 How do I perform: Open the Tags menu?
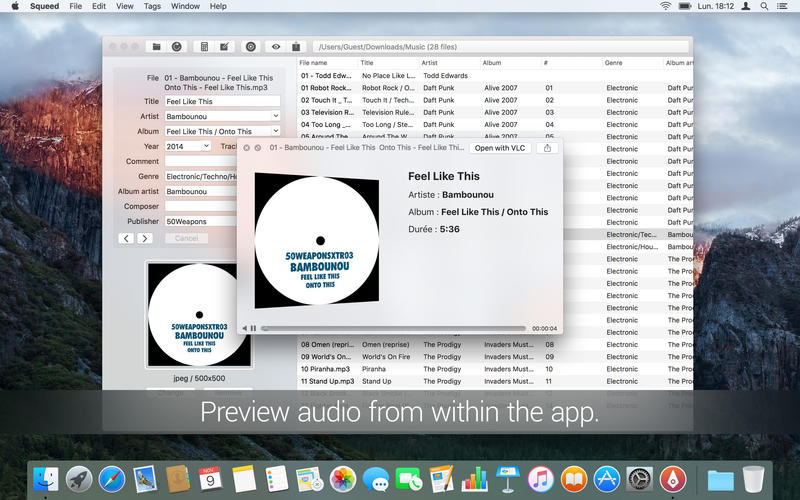click(152, 6)
